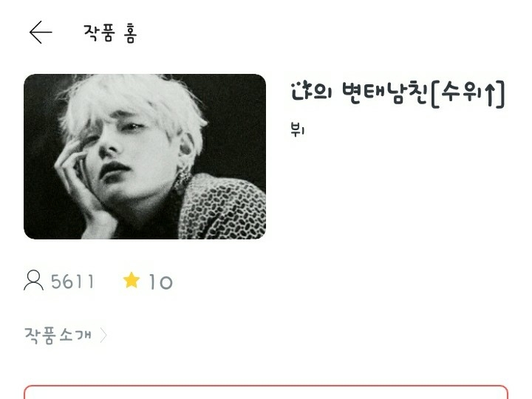Click the chevron next to 작품소개
Viewport: 532px width, 399px height.
(x=103, y=335)
